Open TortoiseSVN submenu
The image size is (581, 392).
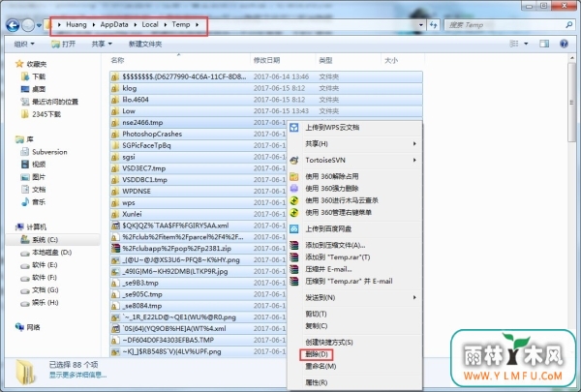(x=355, y=160)
